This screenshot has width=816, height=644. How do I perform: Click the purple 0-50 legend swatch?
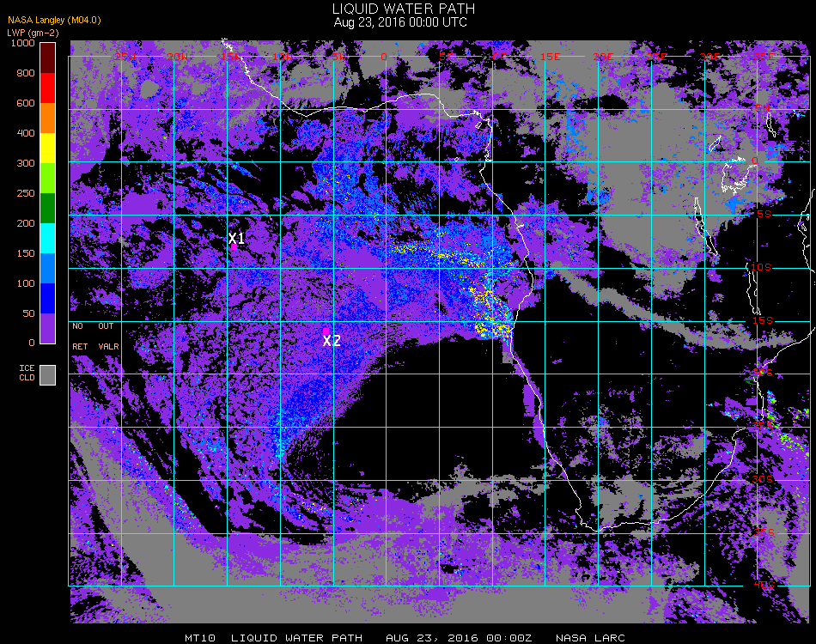tap(48, 328)
